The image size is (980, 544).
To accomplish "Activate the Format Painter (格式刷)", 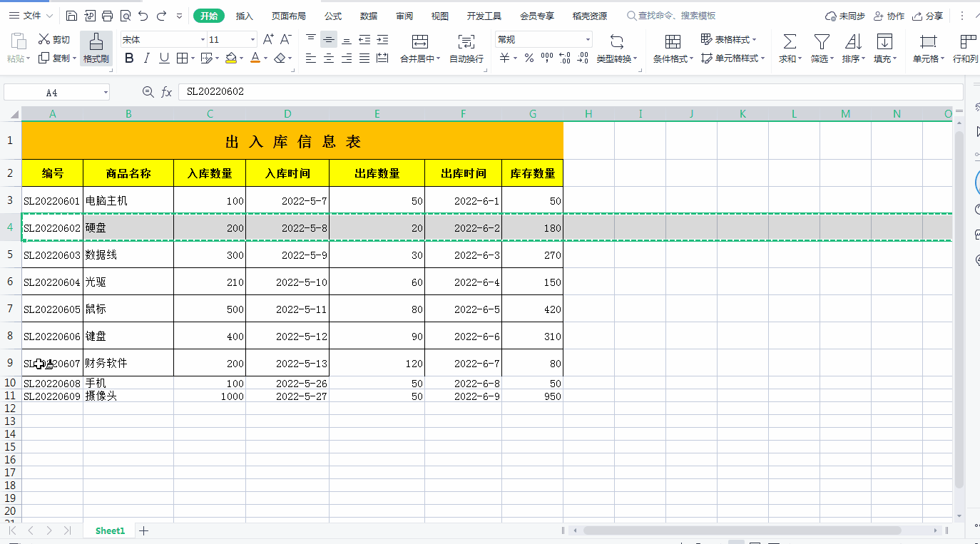I will point(96,48).
